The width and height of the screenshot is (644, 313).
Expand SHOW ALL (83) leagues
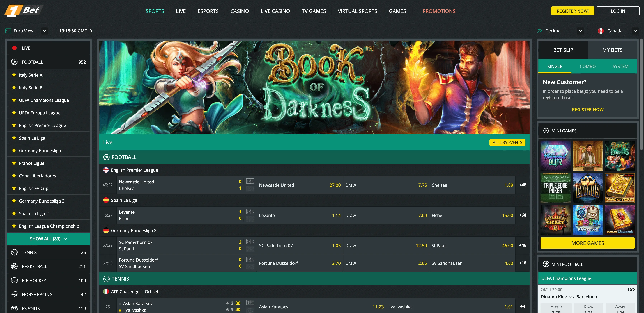[49, 239]
